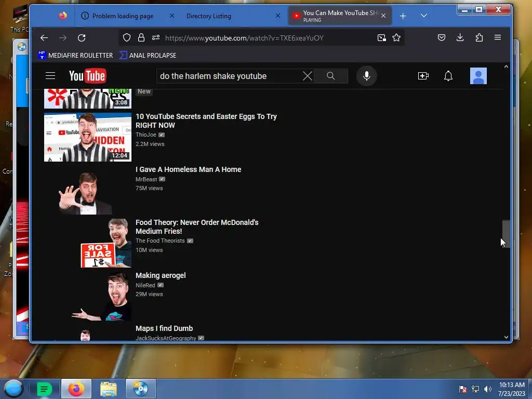Bookmark this page with the star icon
The image size is (532, 399).
tap(396, 37)
